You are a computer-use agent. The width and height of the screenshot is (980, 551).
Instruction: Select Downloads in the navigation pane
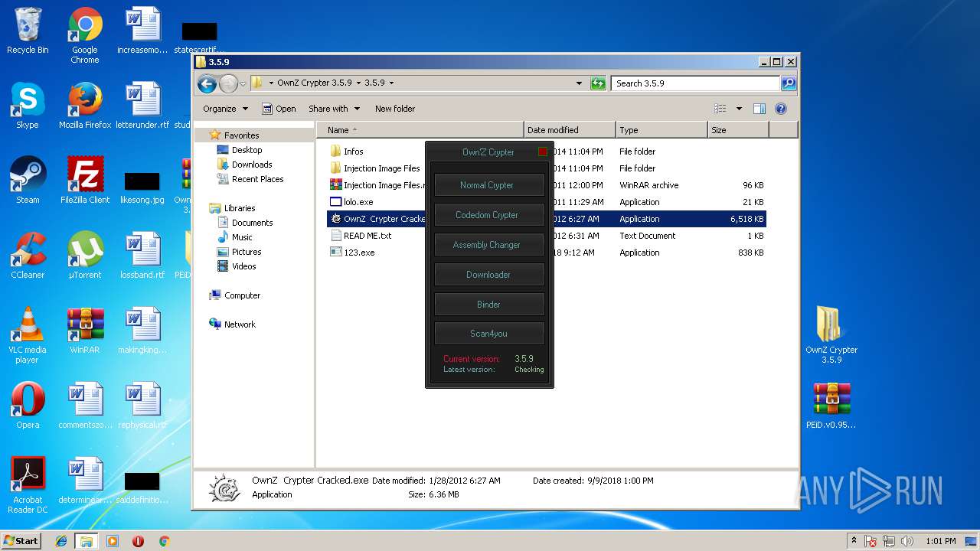244,165
